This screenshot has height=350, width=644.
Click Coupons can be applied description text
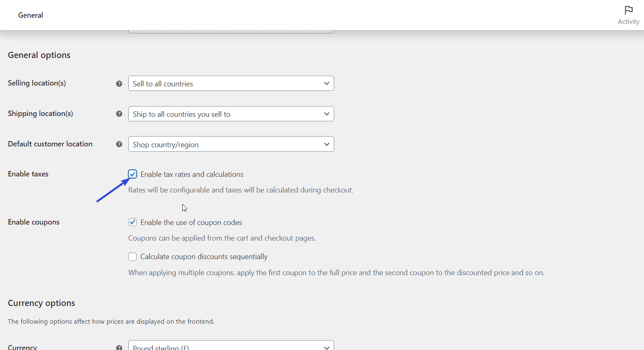point(222,238)
